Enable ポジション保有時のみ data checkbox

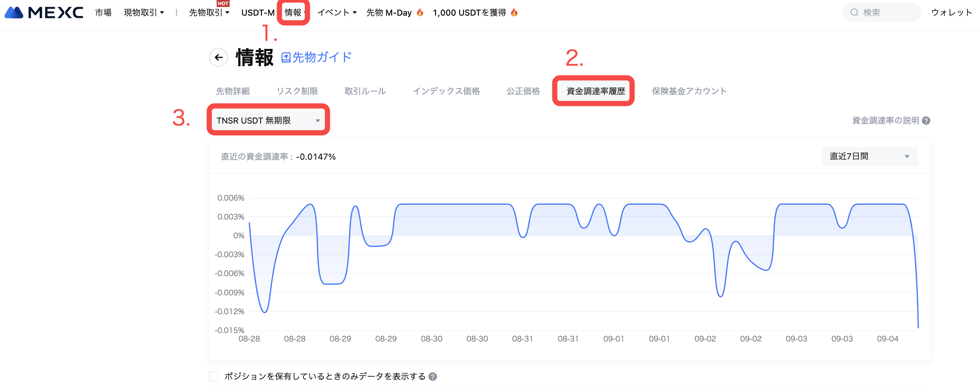pos(214,376)
